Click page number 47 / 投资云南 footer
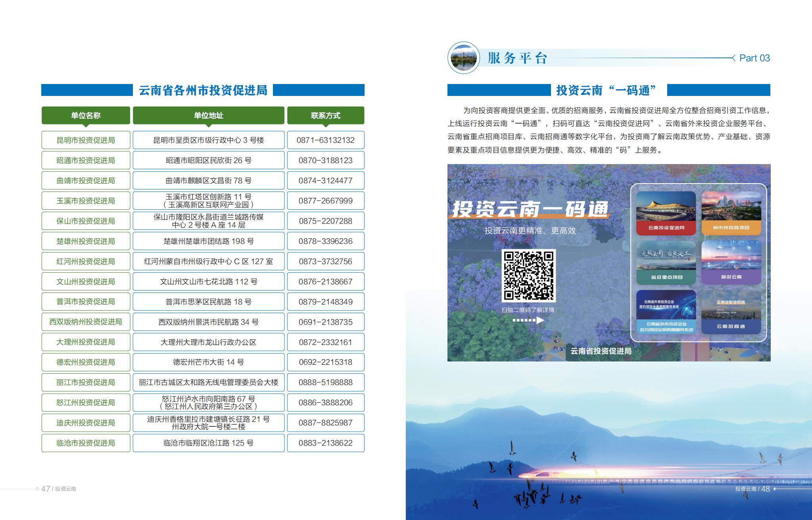 (x=59, y=489)
